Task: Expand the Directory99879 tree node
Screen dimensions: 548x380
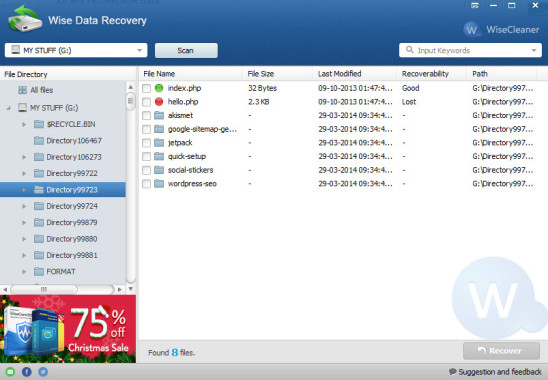Action: click(24, 222)
